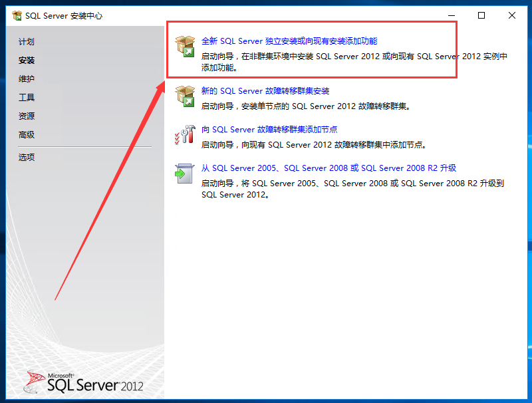Select 计划 in the left sidebar

click(x=27, y=42)
